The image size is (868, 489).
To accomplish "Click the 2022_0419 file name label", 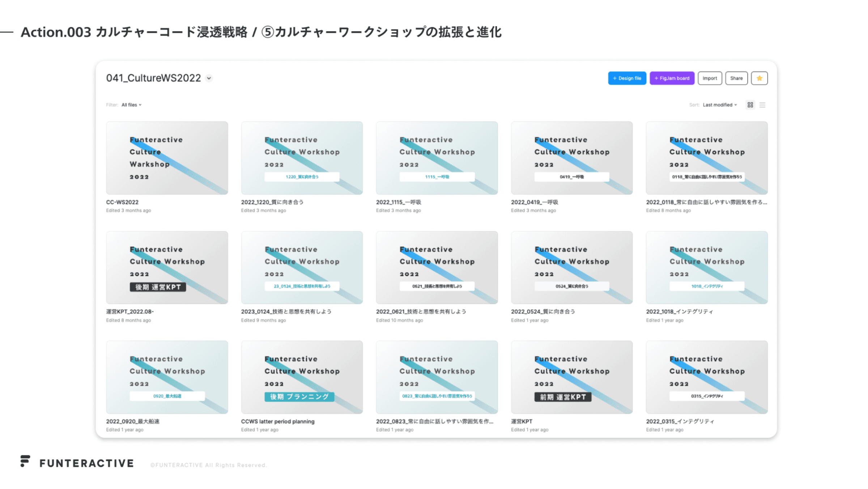I will 534,202.
